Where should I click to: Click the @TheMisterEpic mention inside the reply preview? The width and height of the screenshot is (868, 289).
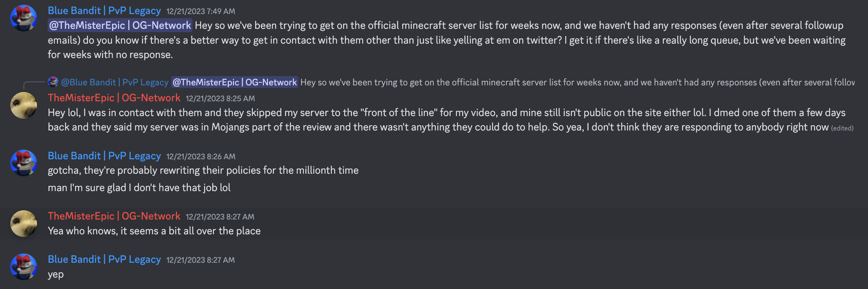(234, 82)
